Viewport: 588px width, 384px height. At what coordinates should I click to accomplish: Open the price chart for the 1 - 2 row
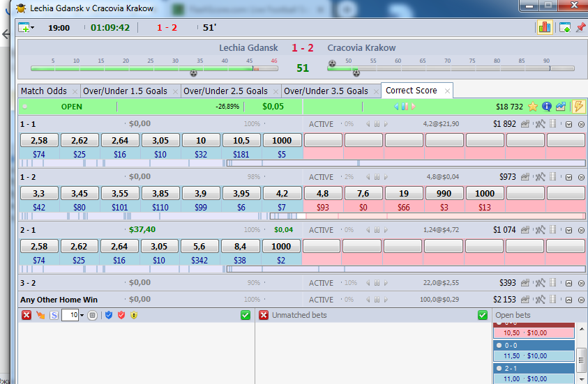click(x=525, y=177)
